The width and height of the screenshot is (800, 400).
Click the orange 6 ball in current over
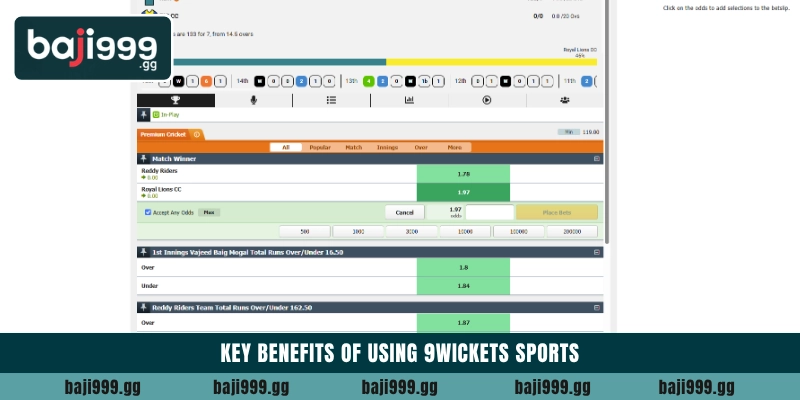pyautogui.click(x=206, y=81)
